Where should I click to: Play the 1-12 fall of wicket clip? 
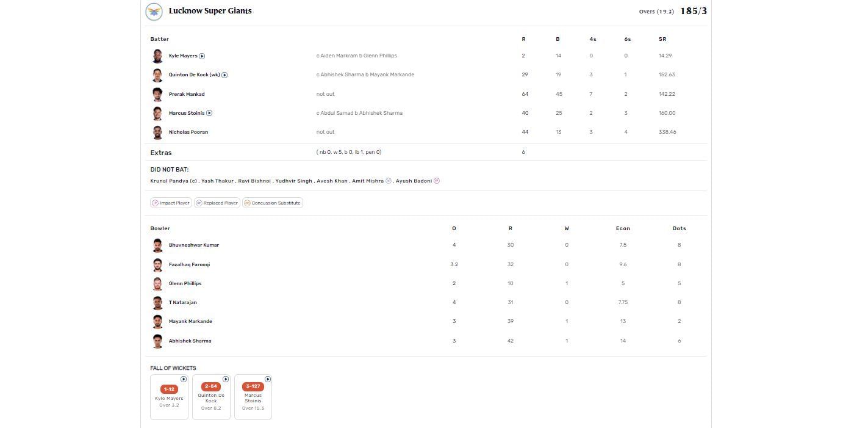[x=184, y=379]
